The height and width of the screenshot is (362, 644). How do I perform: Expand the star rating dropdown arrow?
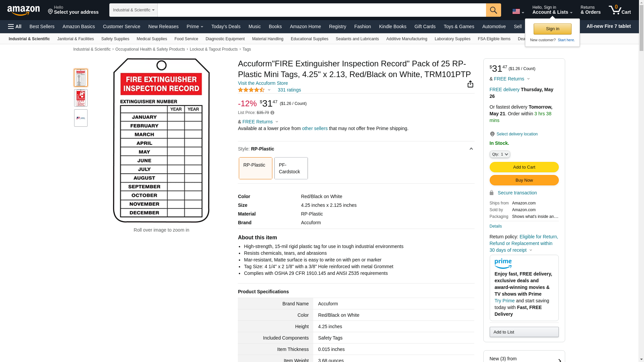click(269, 90)
